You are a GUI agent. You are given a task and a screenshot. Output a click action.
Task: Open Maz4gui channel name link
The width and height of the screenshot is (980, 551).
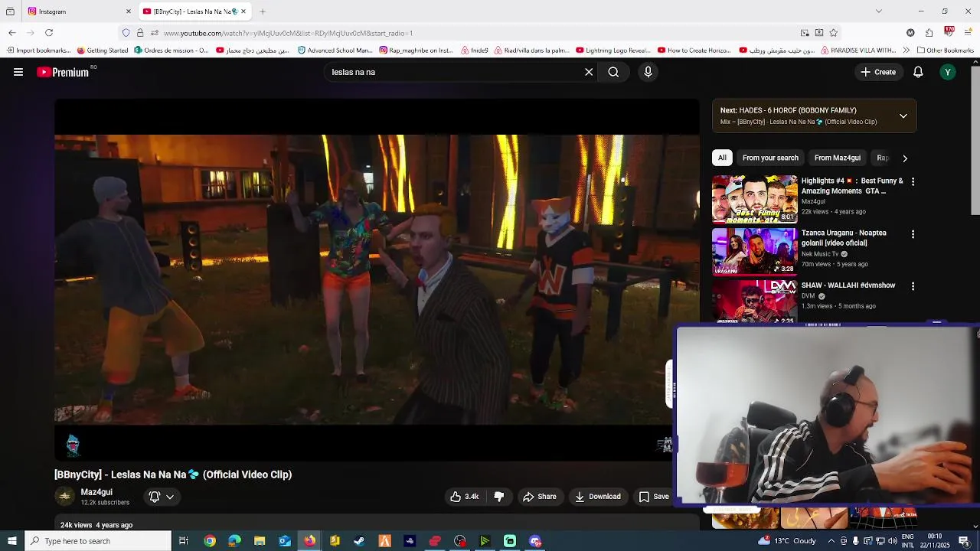(96, 492)
